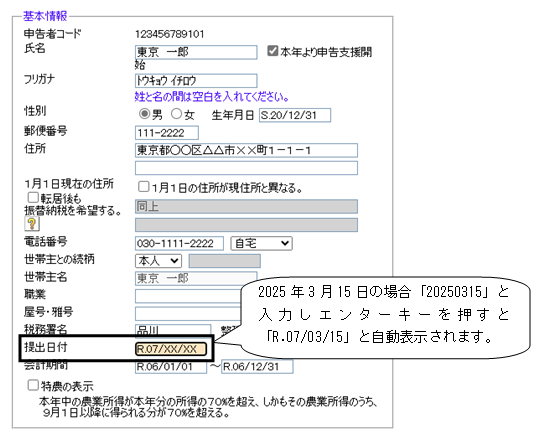The width and height of the screenshot is (539, 431).
Task: Click the フリガナ input field
Action: tap(196, 81)
